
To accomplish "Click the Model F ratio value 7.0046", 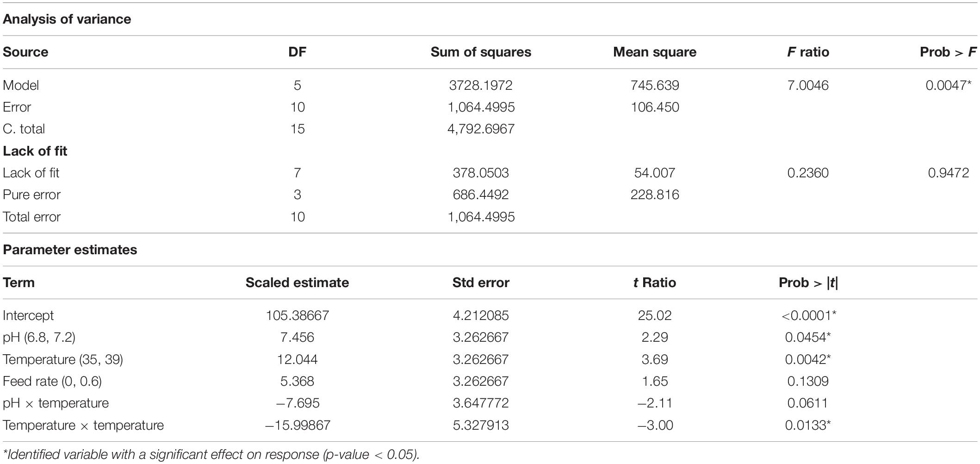I will coord(808,85).
